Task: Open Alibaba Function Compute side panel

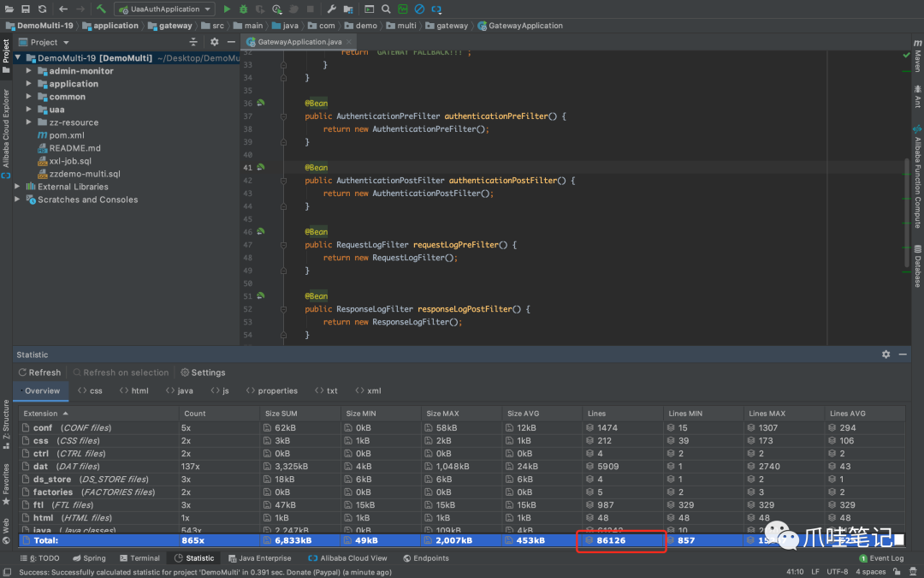Action: 917,176
